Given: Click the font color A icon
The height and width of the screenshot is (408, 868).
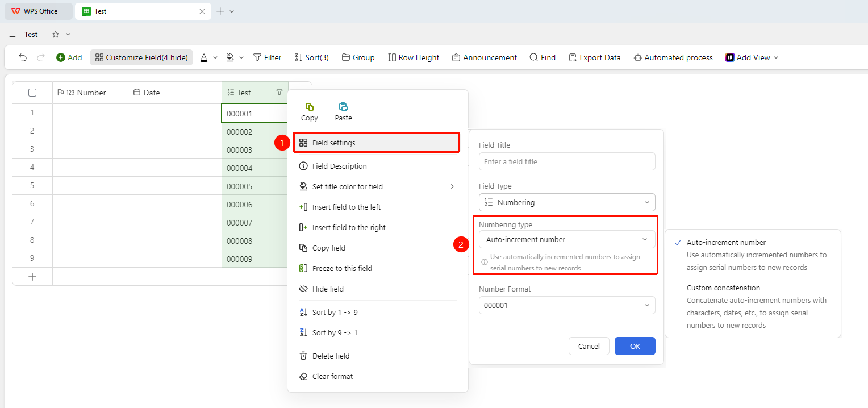Looking at the screenshot, I should coord(204,57).
